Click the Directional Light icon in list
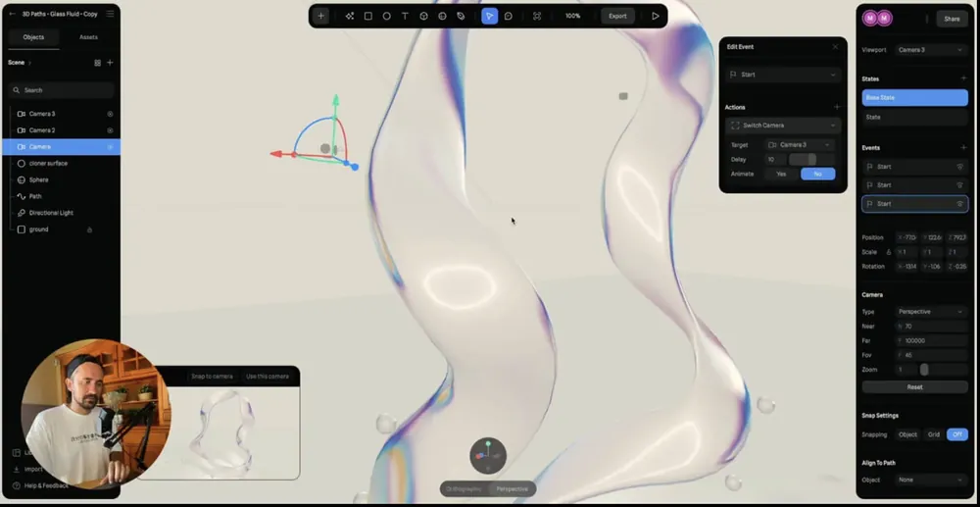The height and width of the screenshot is (507, 980). (x=22, y=213)
